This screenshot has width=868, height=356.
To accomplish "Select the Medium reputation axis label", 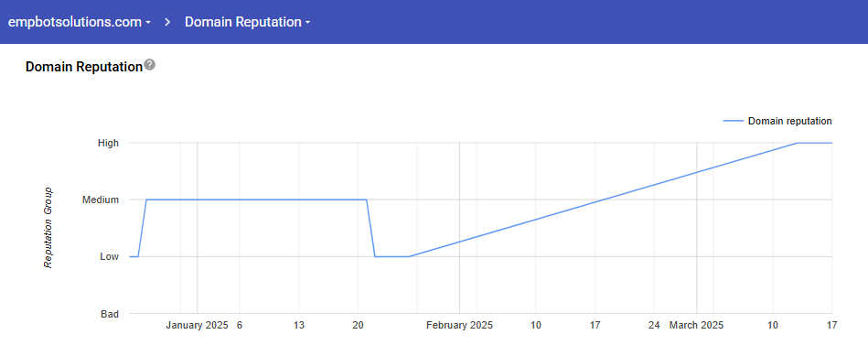I will [x=101, y=200].
